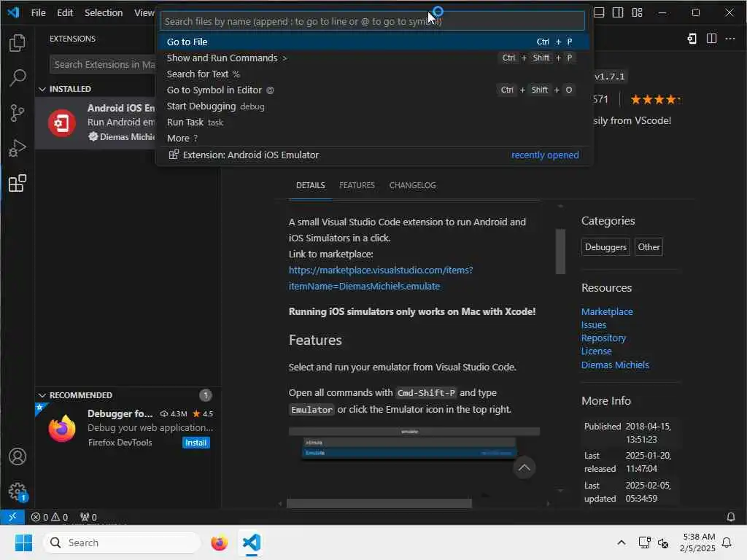The width and height of the screenshot is (747, 560).
Task: Select Go to File in quick pick
Action: 373,42
